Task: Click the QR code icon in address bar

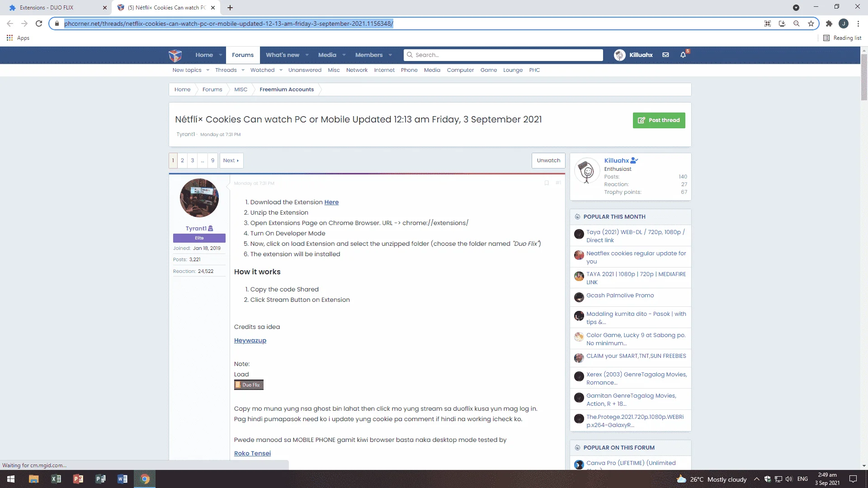Action: [768, 23]
